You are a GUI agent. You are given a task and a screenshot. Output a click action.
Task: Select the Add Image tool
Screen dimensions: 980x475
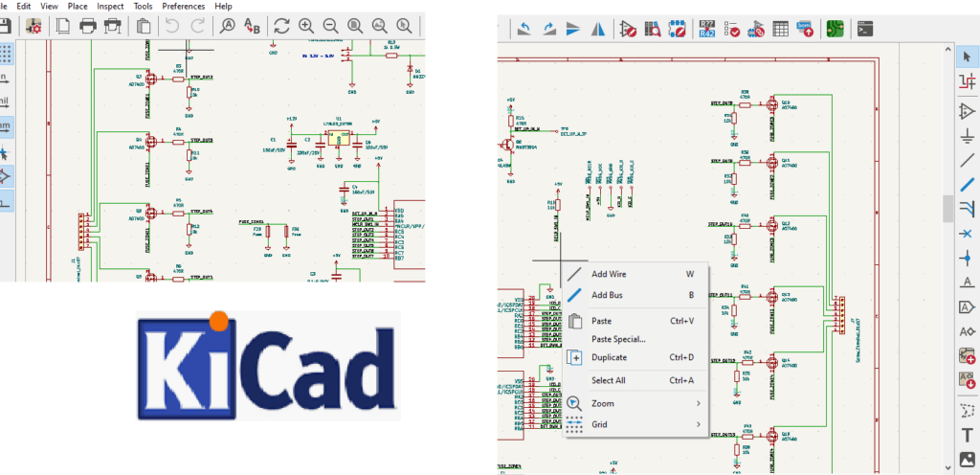tap(968, 460)
